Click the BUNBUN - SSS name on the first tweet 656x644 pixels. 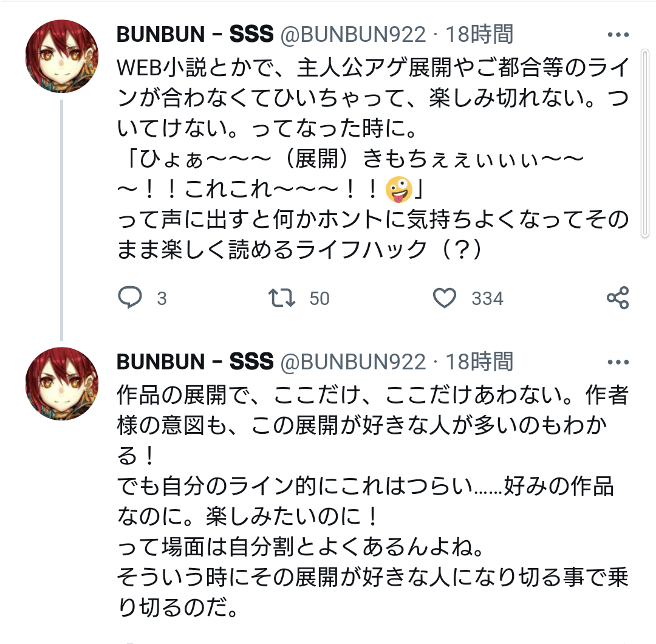[x=195, y=35]
